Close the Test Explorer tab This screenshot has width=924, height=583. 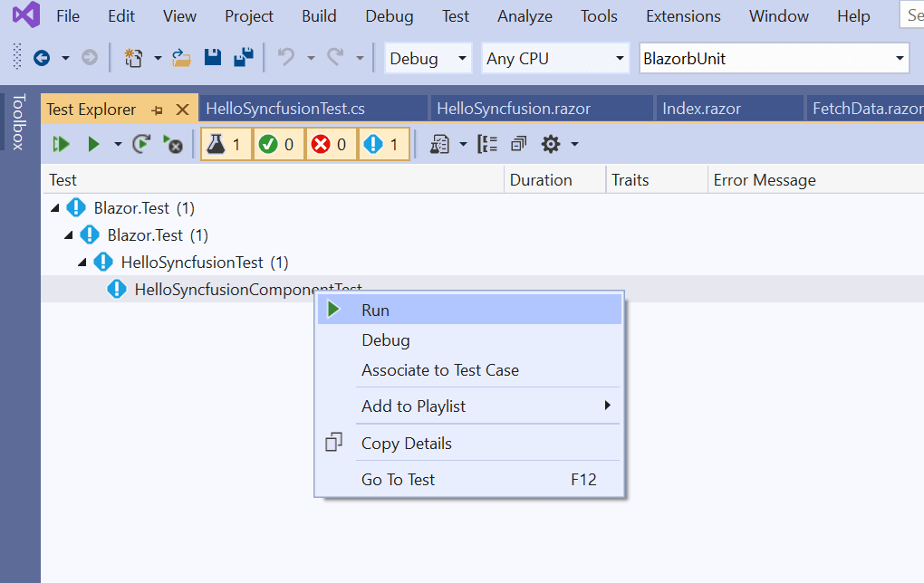pyautogui.click(x=181, y=110)
